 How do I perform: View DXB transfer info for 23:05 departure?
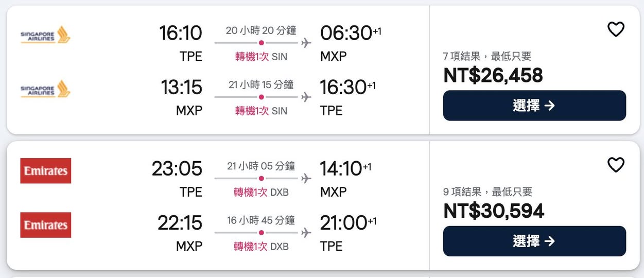pyautogui.click(x=261, y=192)
